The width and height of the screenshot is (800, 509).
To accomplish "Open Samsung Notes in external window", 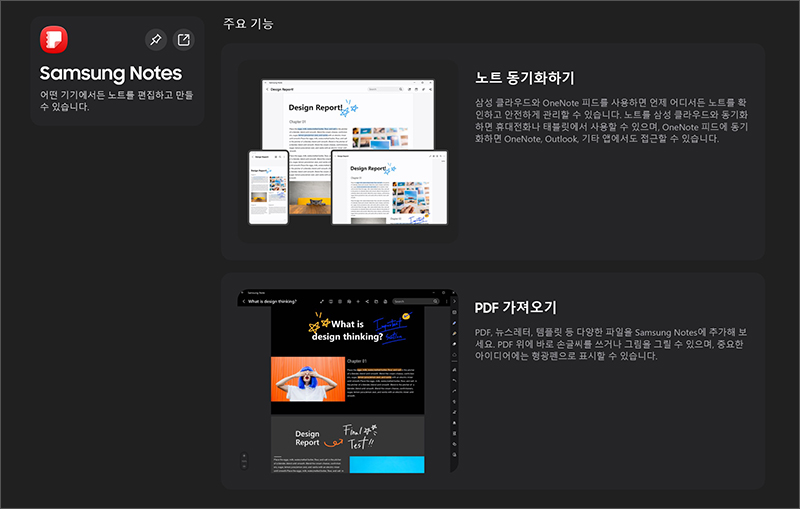I will click(x=184, y=40).
